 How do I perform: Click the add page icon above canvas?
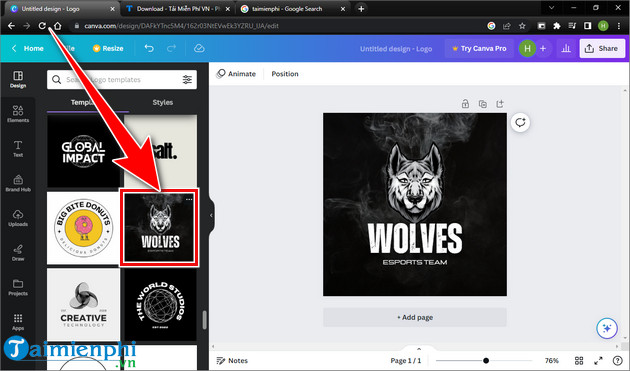500,104
